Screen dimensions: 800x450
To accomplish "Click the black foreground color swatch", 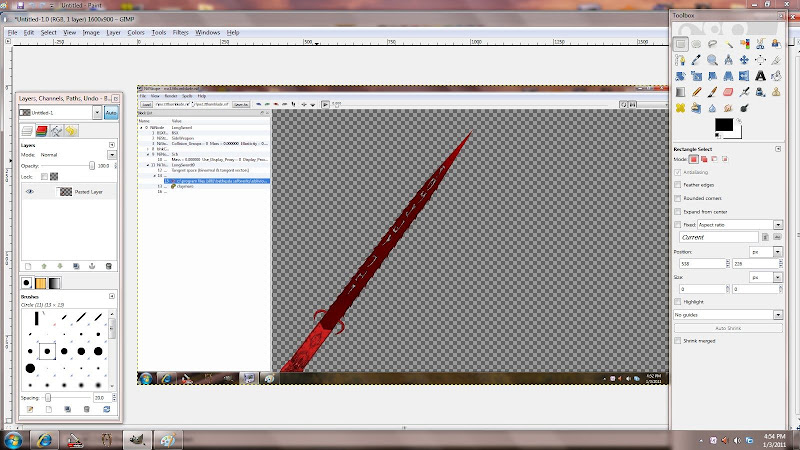I will click(x=723, y=124).
